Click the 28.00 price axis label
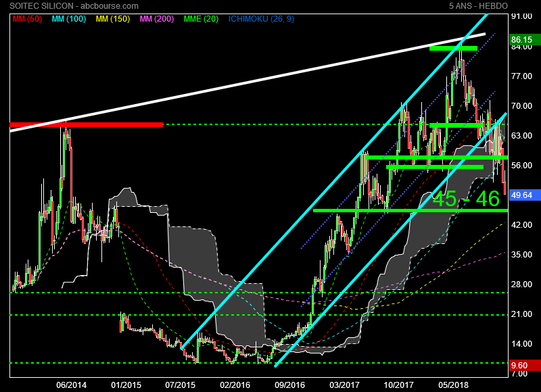The height and width of the screenshot is (392, 541). (521, 285)
